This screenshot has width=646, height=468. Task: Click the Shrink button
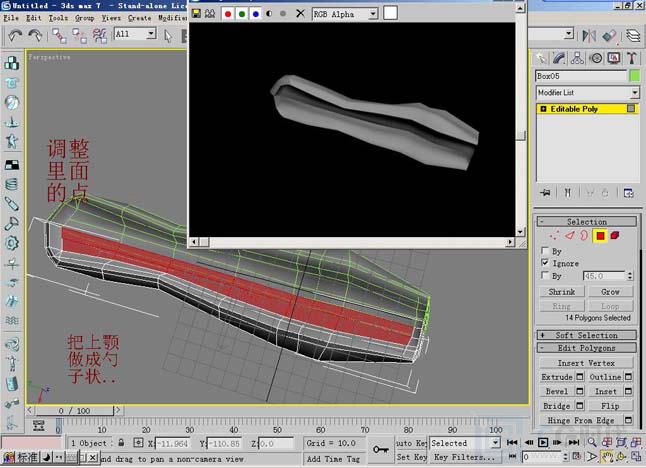click(x=562, y=292)
